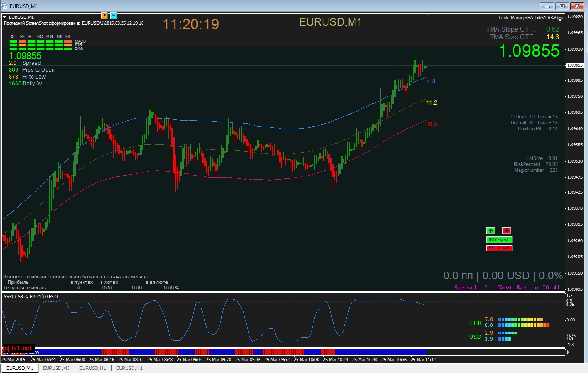This screenshot has height=374, width=588.
Task: Open the EURUSD,H1 tab right after EURUSD,M5
Action: click(x=93, y=368)
